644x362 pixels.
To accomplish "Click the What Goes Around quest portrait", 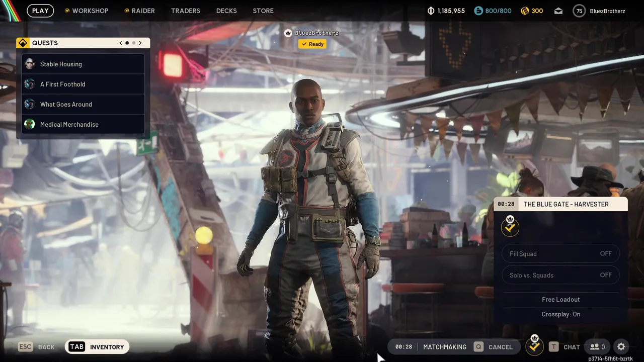I will pos(30,104).
